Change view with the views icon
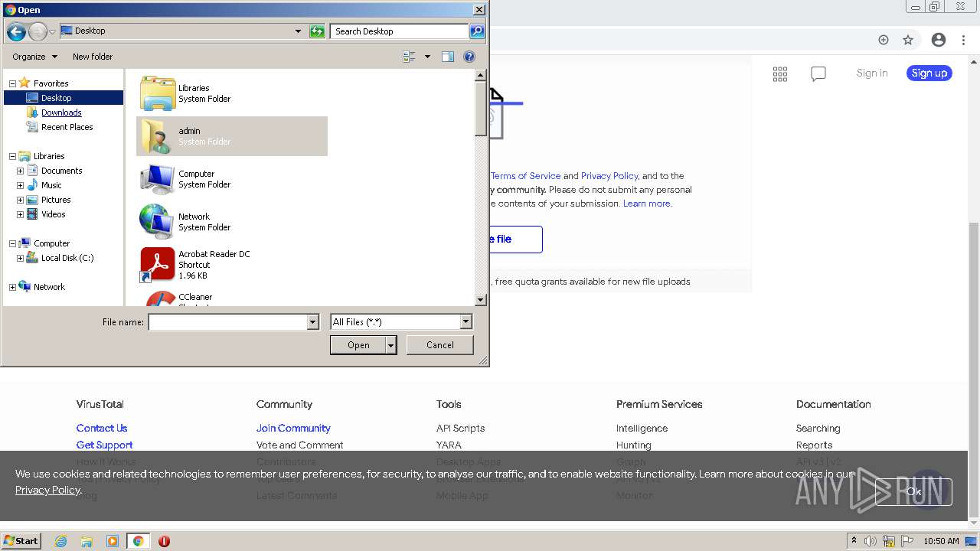This screenshot has height=551, width=980. 409,57
